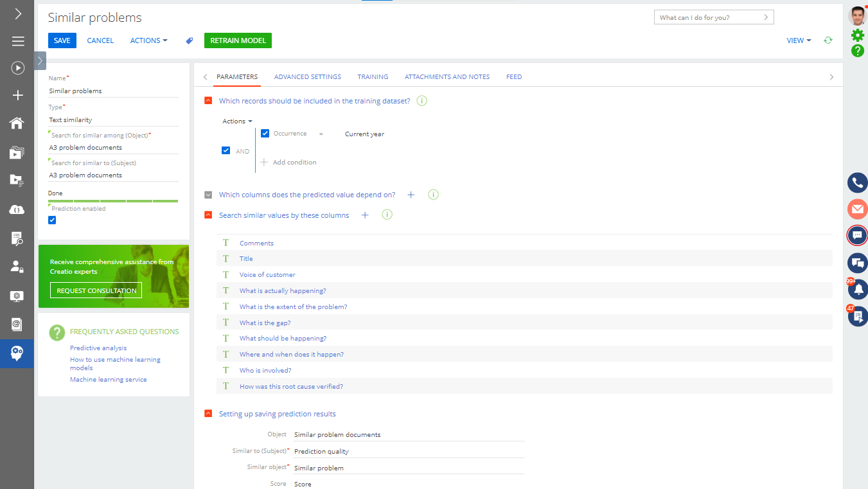868x489 pixels.
Task: Expand the 'Which columns does the predicted value depend on?' section
Action: pyautogui.click(x=208, y=194)
